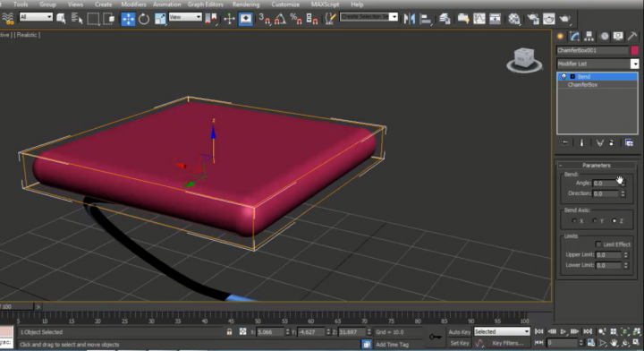The height and width of the screenshot is (351, 644).
Task: Open the View reference coordinate dropdown
Action: 185,17
